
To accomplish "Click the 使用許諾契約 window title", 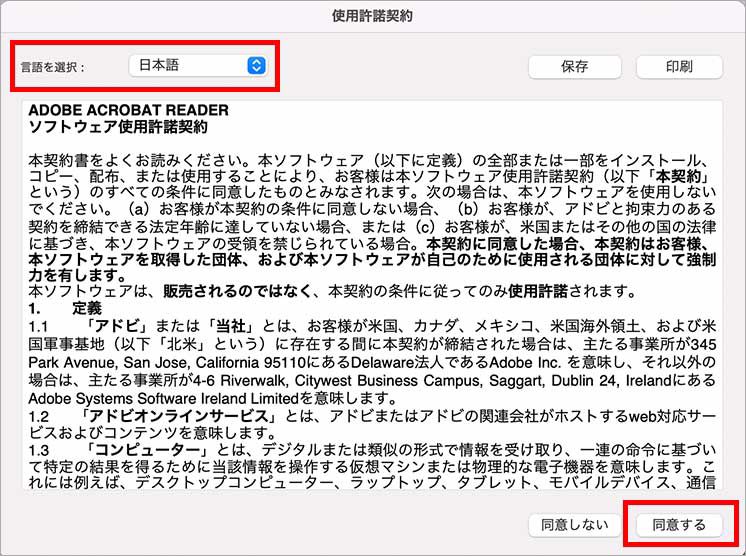I will [x=373, y=16].
